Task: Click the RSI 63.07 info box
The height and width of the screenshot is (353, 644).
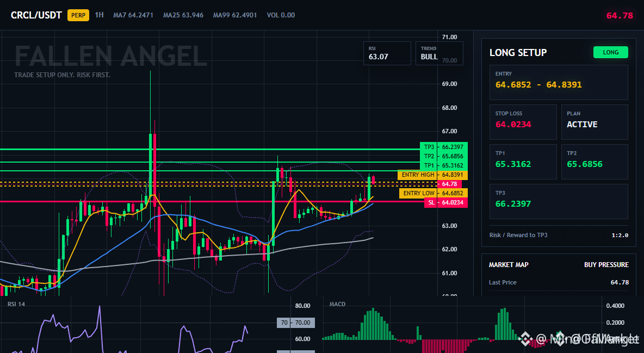Action: pyautogui.click(x=387, y=53)
